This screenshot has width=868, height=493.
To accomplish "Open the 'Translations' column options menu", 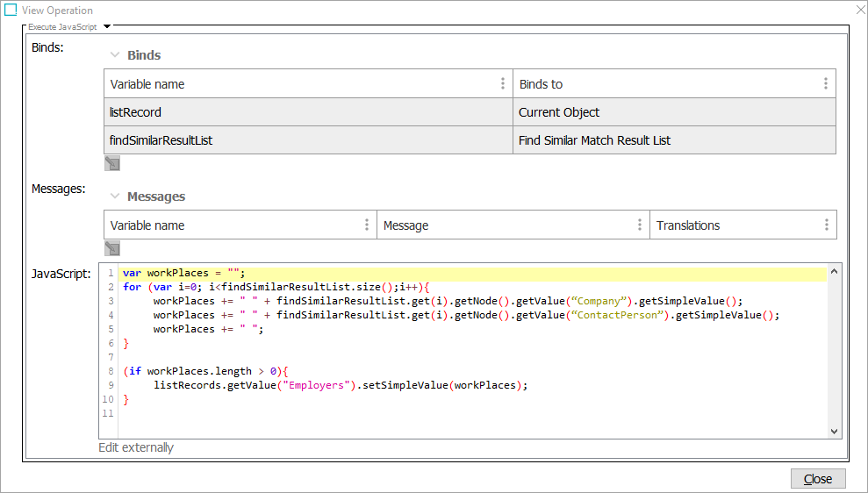I will pos(827,225).
